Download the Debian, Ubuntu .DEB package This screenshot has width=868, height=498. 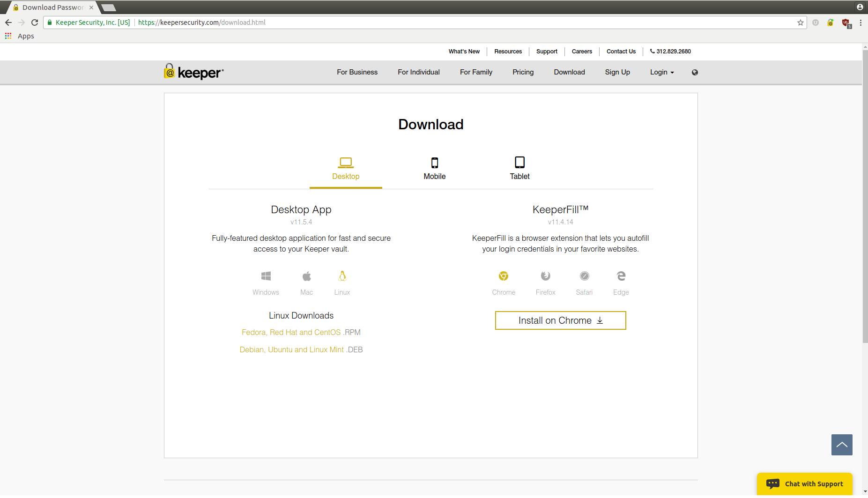click(x=301, y=349)
